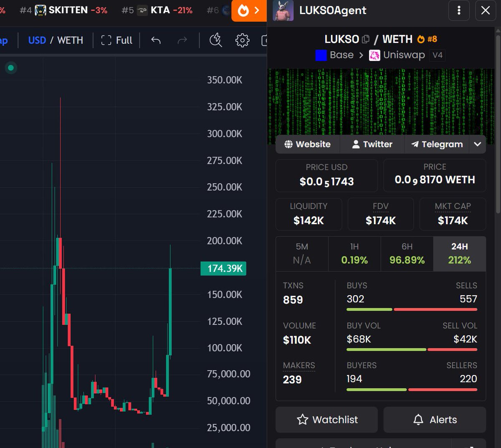The image size is (501, 448).
Task: Click green indicator dot on chart
Action: coord(11,68)
